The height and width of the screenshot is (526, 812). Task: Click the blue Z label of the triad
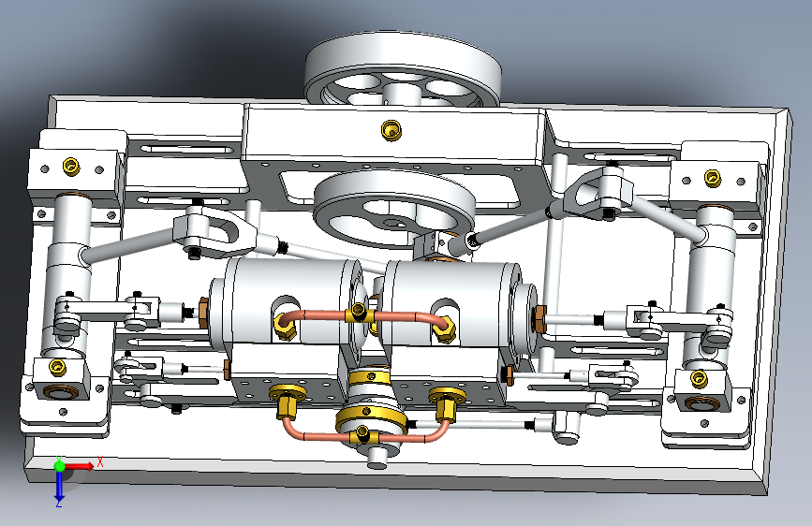click(x=59, y=503)
